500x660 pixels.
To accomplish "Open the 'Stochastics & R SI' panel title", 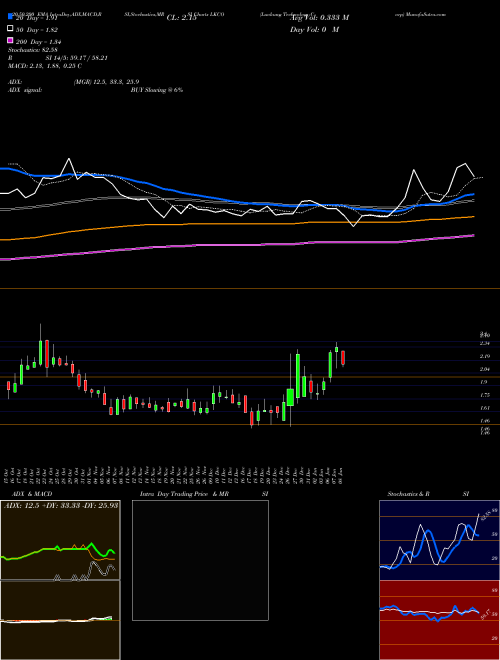I will (x=428, y=494).
